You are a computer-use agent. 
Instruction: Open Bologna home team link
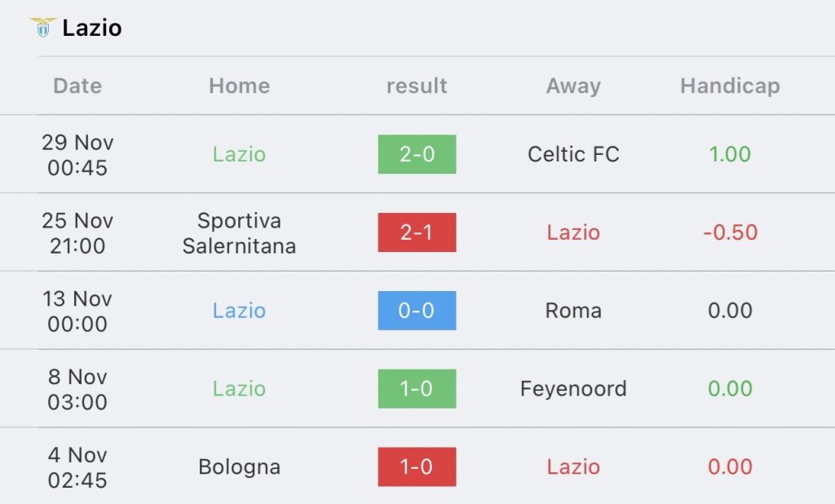click(x=239, y=467)
